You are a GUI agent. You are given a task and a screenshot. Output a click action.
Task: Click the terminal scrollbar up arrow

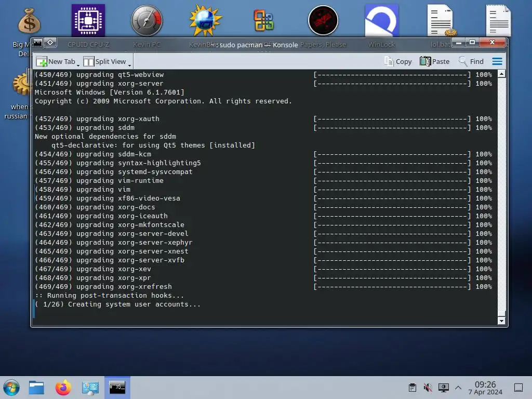click(501, 74)
